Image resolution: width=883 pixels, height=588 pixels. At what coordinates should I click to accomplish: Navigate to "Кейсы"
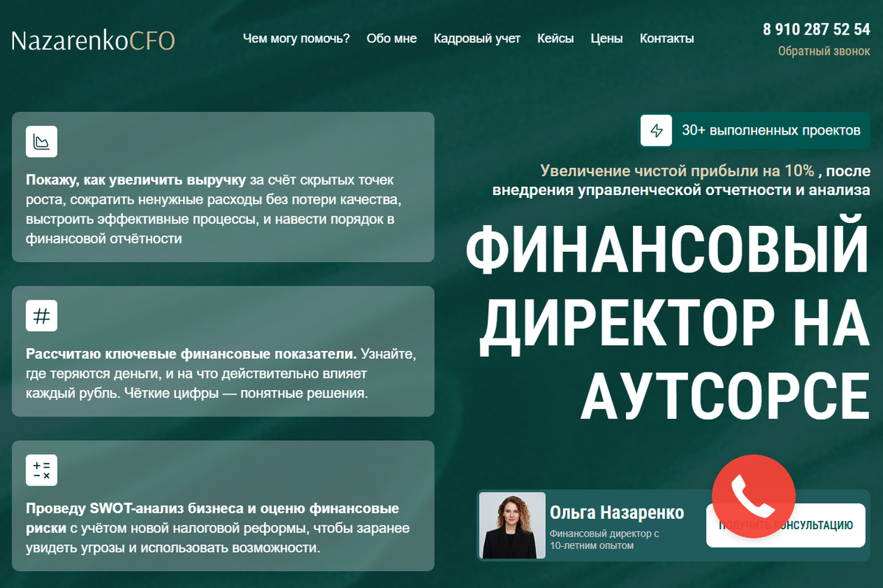[x=556, y=38]
